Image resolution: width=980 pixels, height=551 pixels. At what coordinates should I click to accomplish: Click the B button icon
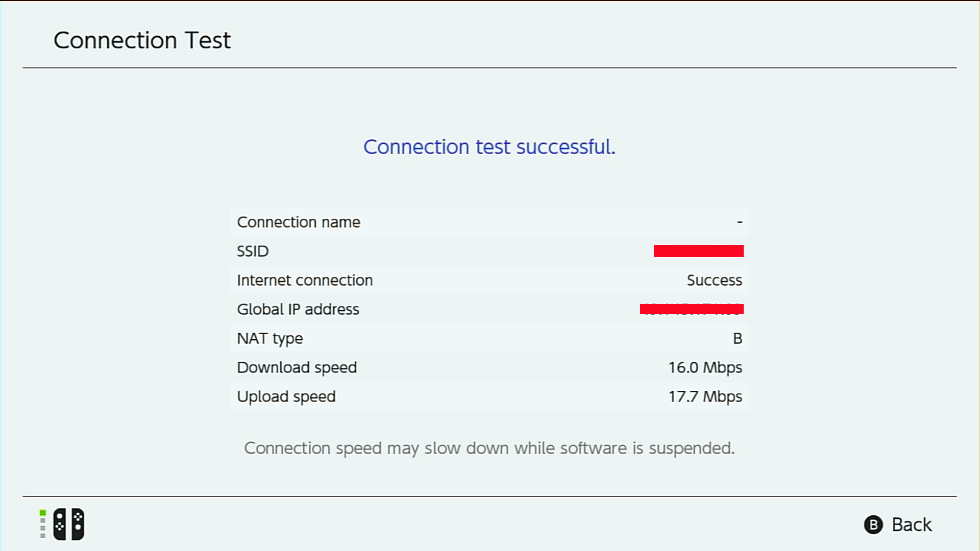click(873, 524)
